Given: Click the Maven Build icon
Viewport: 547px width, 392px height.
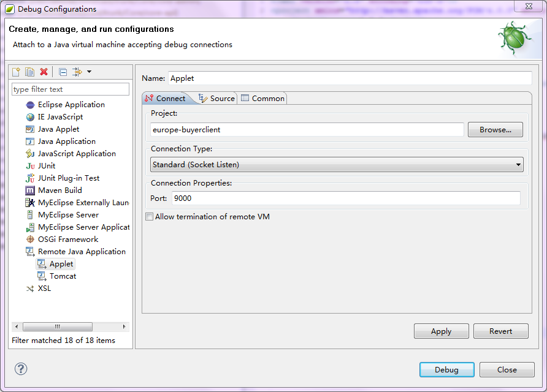Looking at the screenshot, I should (30, 190).
